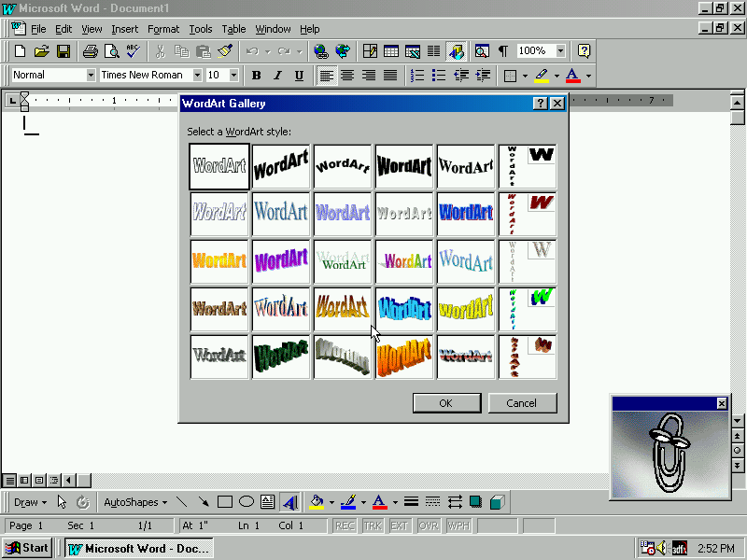Expand the Font Color dropdown arrow in Formatting toolbar

click(588, 76)
